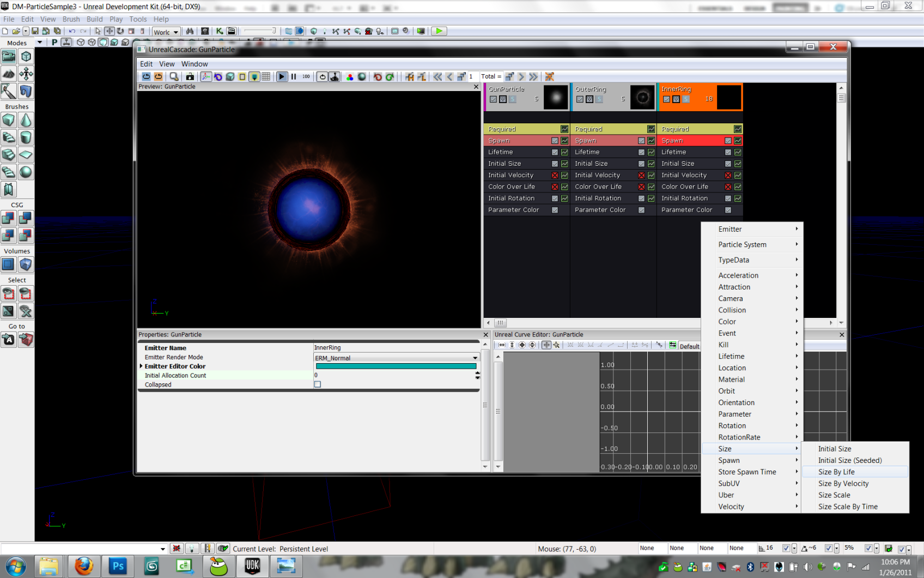The height and width of the screenshot is (578, 924).
Task: Select OuterRing Spawn module
Action: click(x=613, y=141)
